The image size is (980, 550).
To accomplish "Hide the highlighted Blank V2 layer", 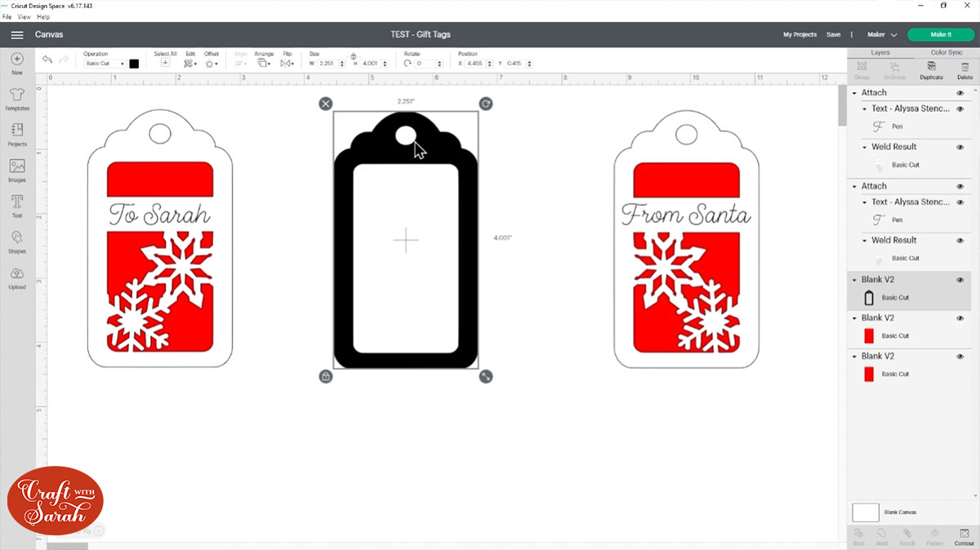I will point(960,280).
